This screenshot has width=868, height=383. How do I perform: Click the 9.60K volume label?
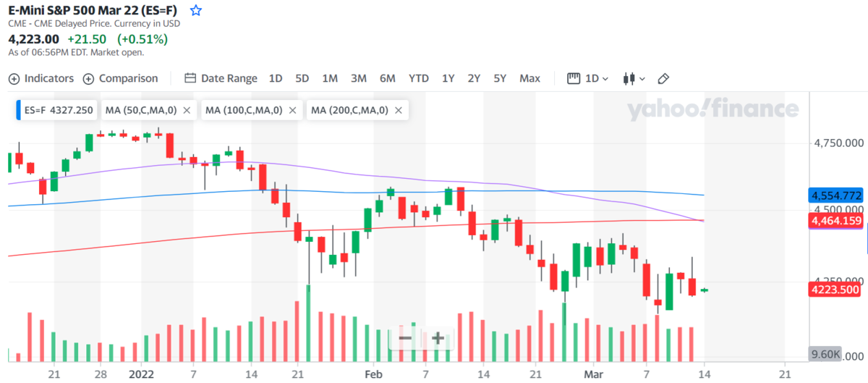(x=825, y=354)
